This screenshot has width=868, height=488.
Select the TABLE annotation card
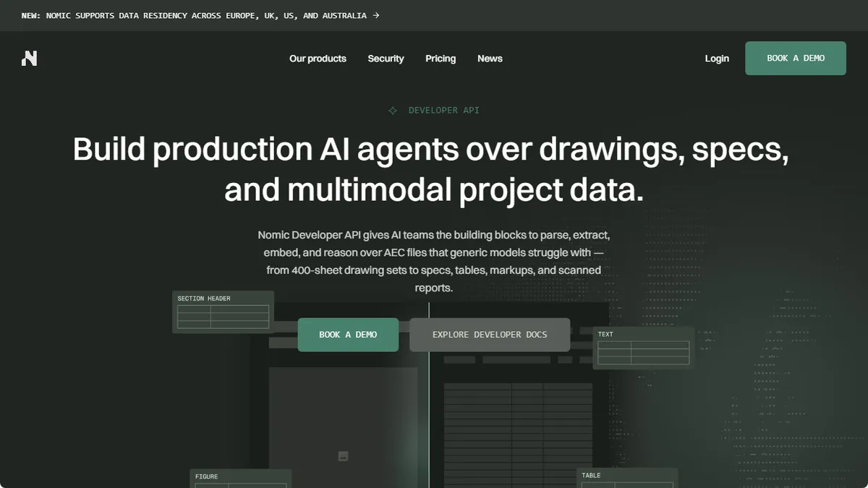point(628,479)
